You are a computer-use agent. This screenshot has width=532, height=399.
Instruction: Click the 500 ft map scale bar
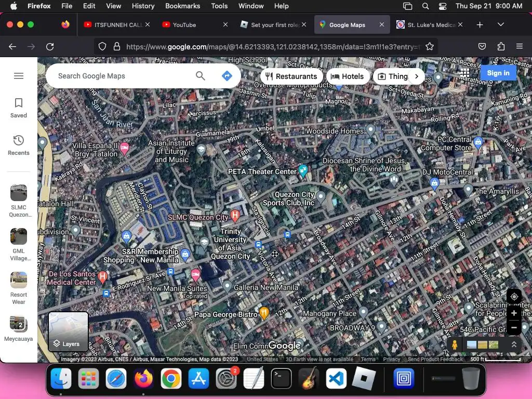point(495,359)
